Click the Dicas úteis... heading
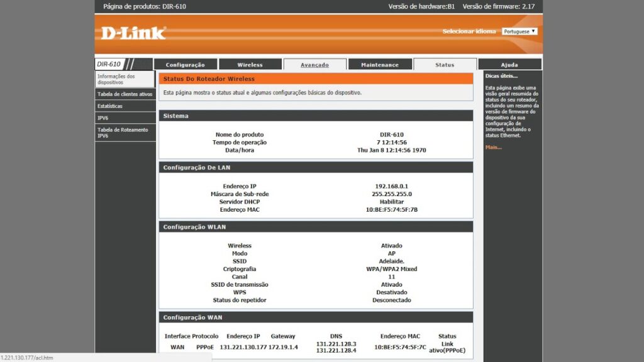This screenshot has height=362, width=644. [x=501, y=76]
